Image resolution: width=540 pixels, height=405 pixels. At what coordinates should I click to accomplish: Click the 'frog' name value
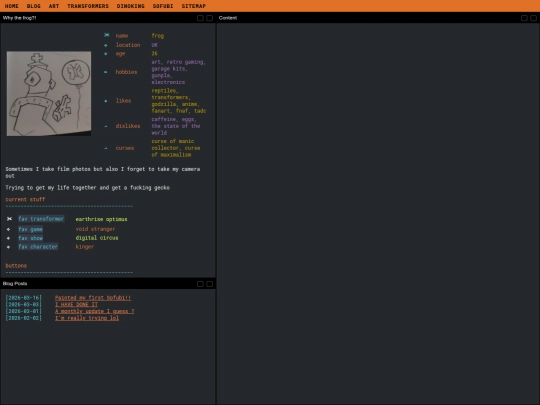click(158, 35)
